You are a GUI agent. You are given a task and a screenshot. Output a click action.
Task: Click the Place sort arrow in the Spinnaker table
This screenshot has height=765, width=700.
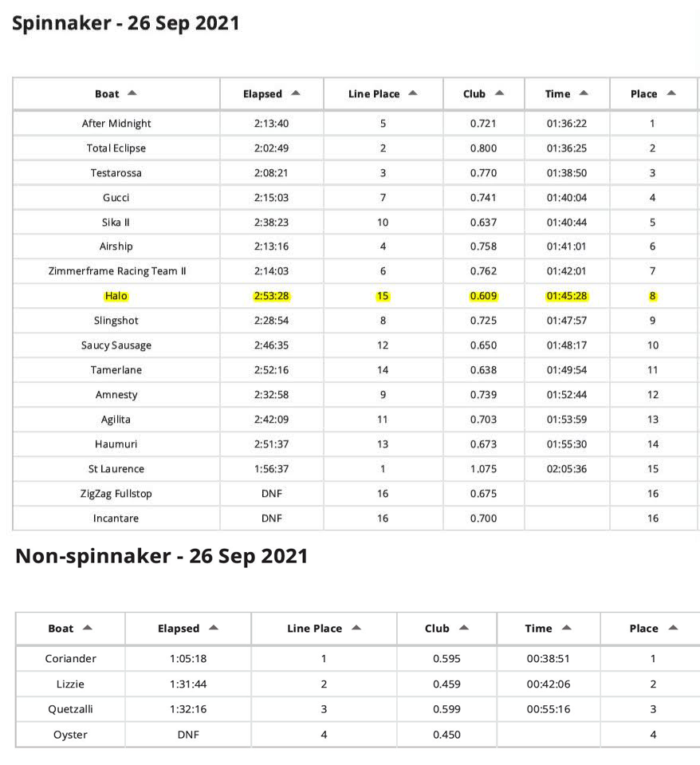(671, 93)
